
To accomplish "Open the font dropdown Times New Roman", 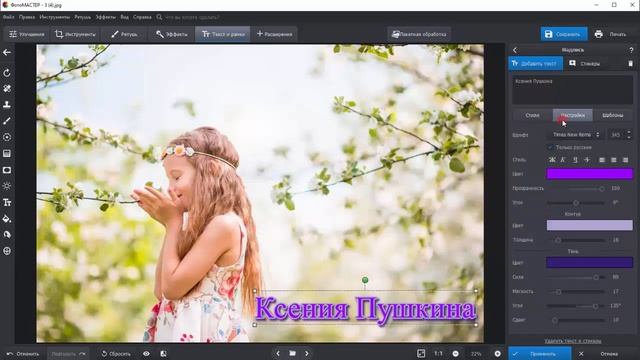I will 576,134.
